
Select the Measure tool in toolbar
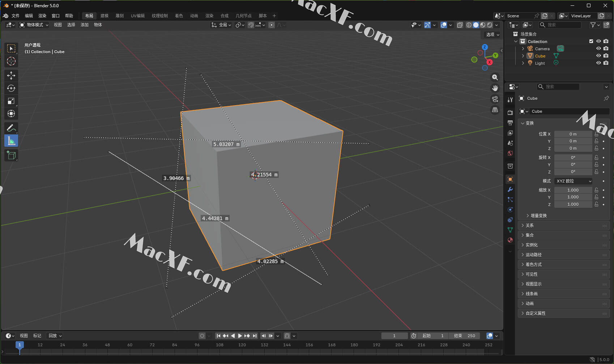(11, 141)
